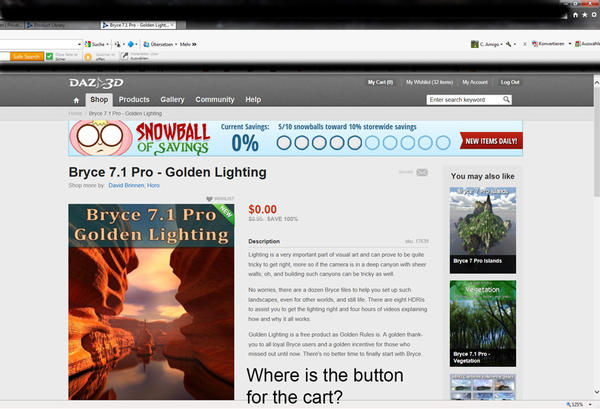Click the $0.00 price text
The image size is (600, 409).
coord(262,209)
